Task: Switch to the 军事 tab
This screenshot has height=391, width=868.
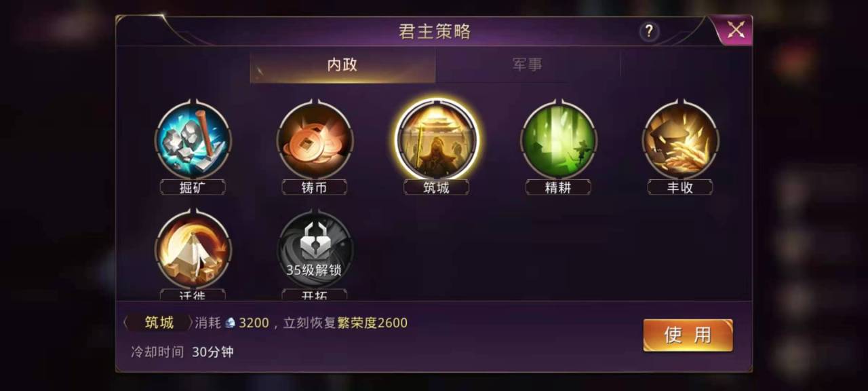Action: (528, 65)
